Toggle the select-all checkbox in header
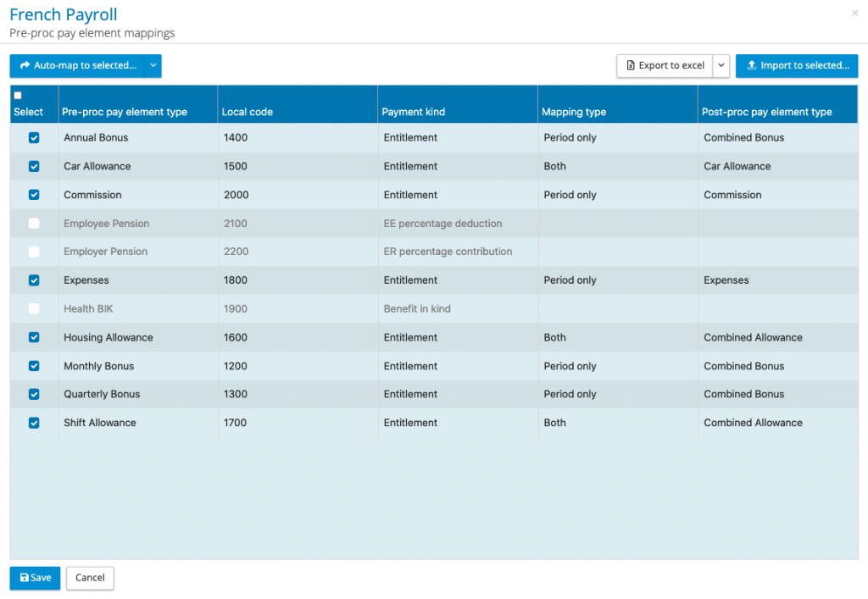Screen dimensions: 868x599 [x=18, y=96]
